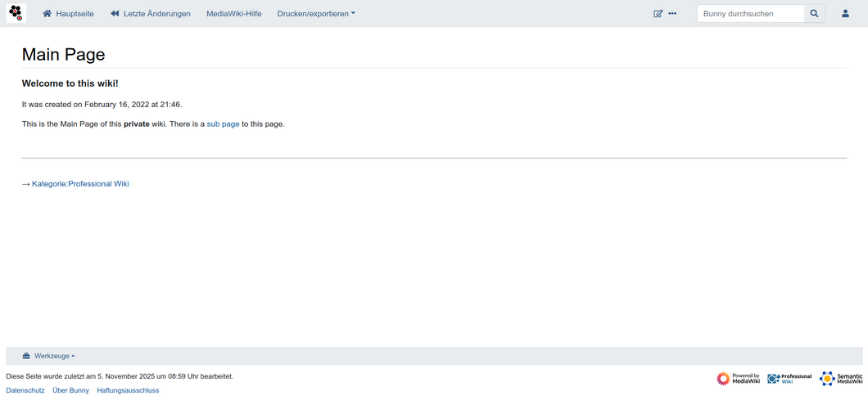Open MediaWiki-Hilfe in the navbar
868x400 pixels.
(x=233, y=14)
